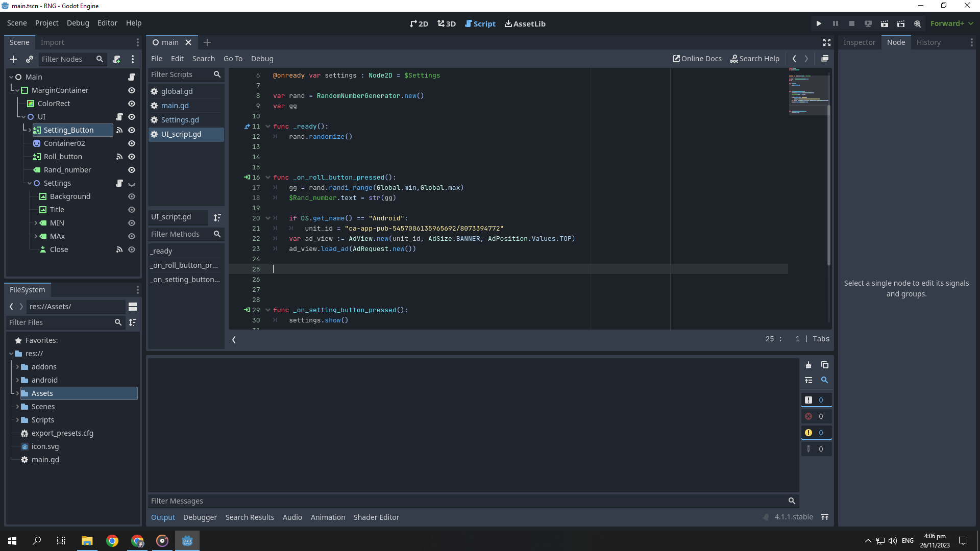Click the Search Help button

click(x=755, y=59)
